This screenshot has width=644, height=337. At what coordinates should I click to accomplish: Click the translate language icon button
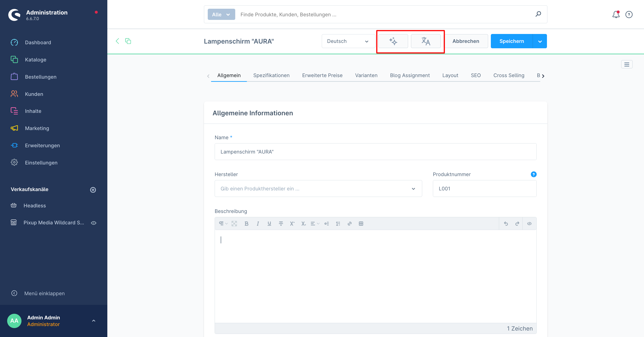pos(426,41)
